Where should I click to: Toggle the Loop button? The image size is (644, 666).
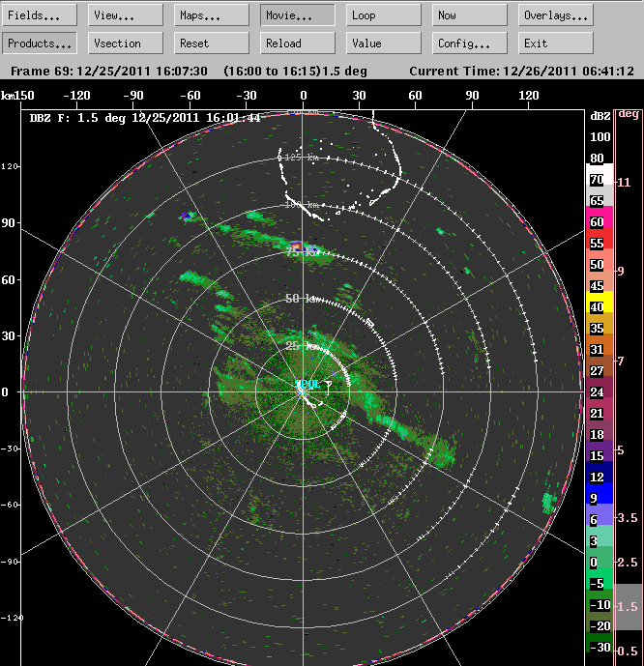pyautogui.click(x=384, y=15)
